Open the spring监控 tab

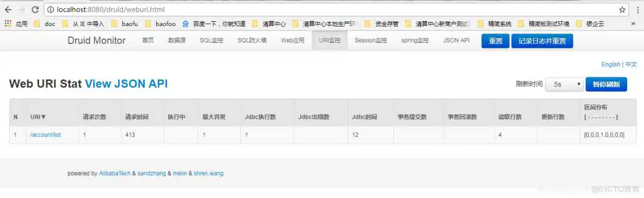[415, 41]
